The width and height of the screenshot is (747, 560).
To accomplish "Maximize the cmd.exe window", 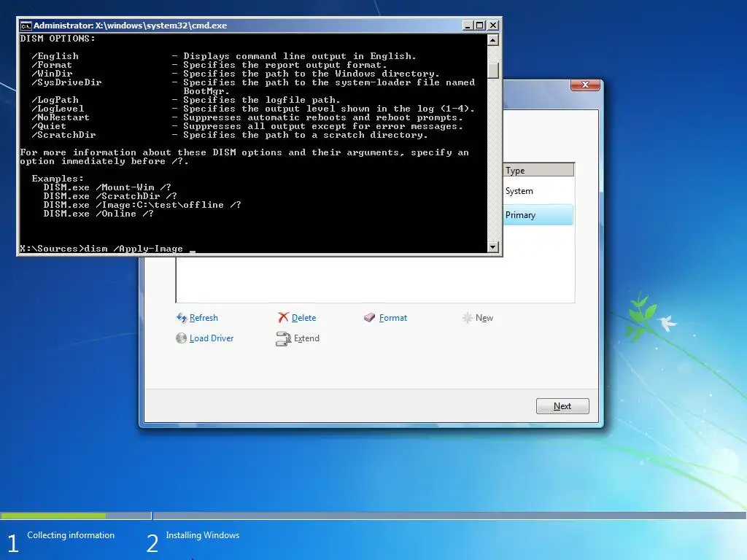I will point(480,26).
